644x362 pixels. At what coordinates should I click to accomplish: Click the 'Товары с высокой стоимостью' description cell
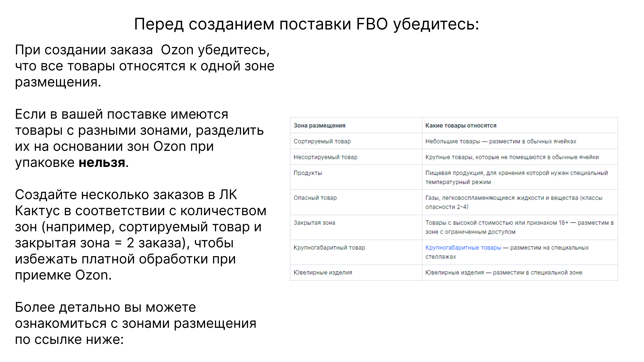[x=519, y=227]
